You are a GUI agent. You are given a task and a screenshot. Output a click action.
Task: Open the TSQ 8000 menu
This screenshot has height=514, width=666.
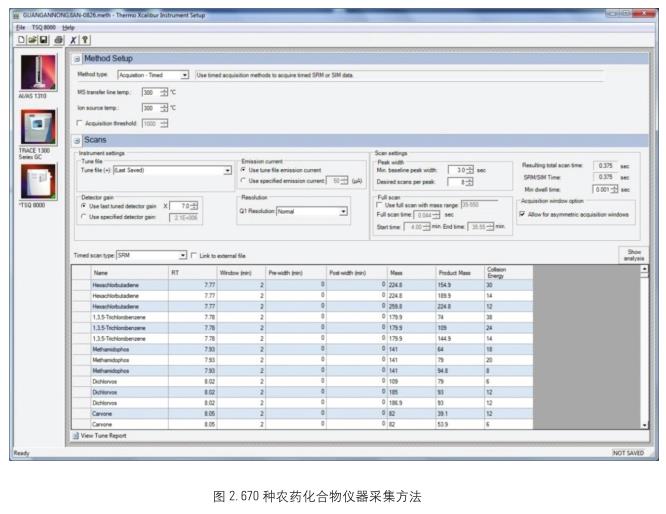[40, 26]
